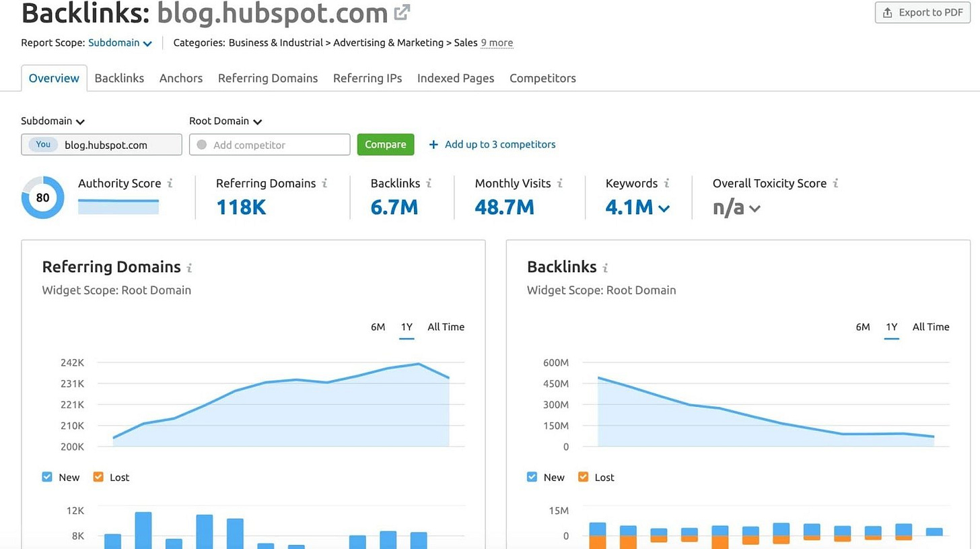The height and width of the screenshot is (549, 980).
Task: Open the external link icon beside blog.hubspot.com
Action: click(402, 11)
